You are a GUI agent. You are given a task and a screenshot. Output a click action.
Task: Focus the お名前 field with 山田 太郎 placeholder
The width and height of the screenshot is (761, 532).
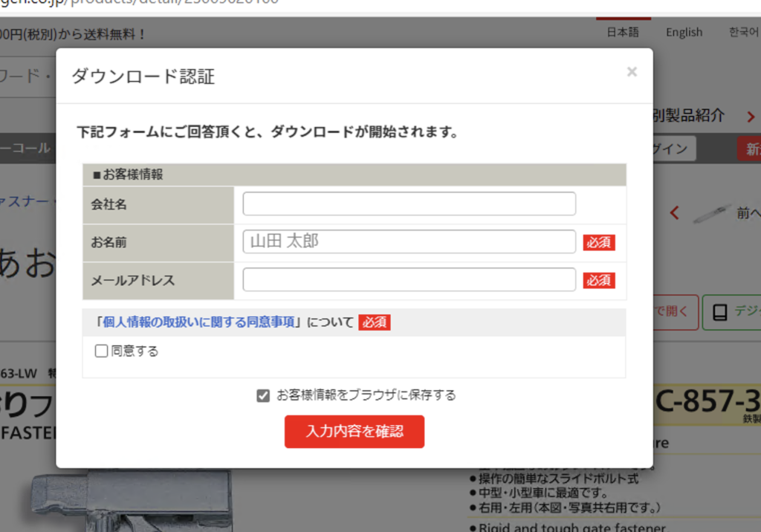(409, 241)
